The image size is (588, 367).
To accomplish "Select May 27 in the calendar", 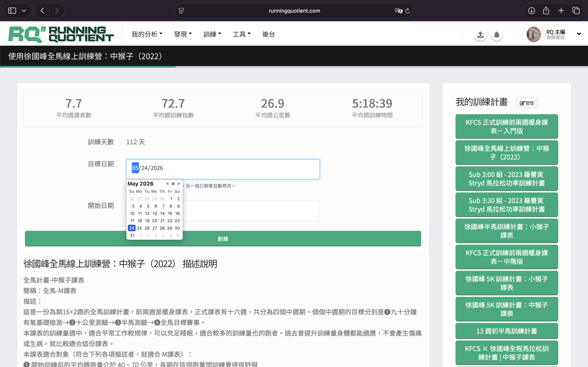I will pos(155,228).
